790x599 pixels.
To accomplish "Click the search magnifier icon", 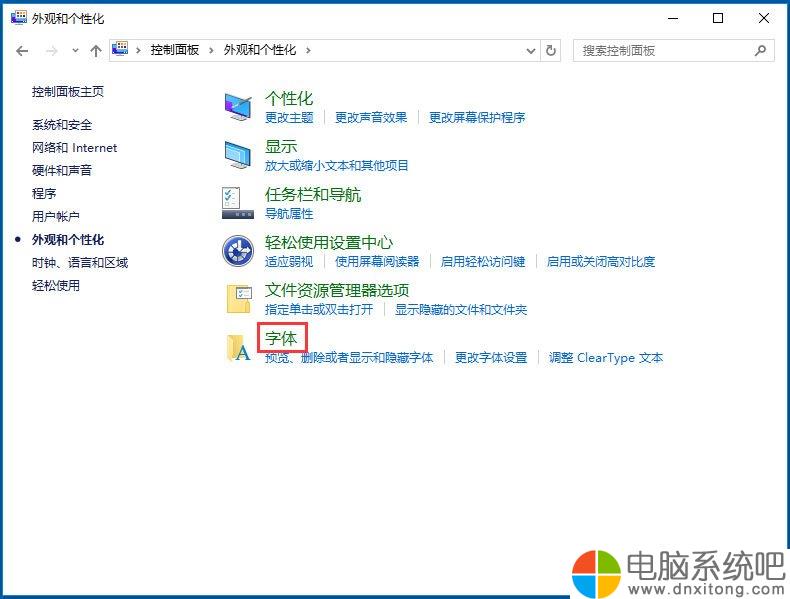I will tap(760, 50).
